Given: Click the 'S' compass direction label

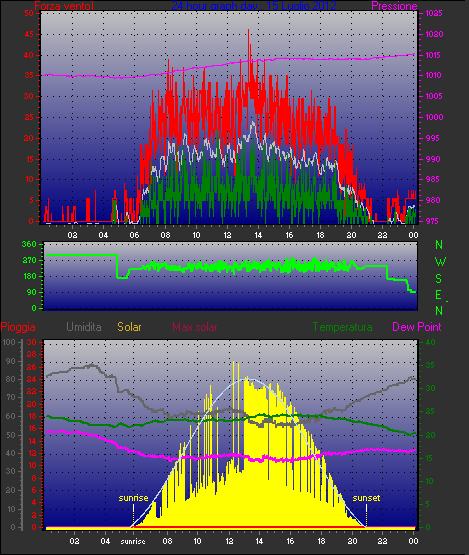Looking at the screenshot, I should (439, 279).
